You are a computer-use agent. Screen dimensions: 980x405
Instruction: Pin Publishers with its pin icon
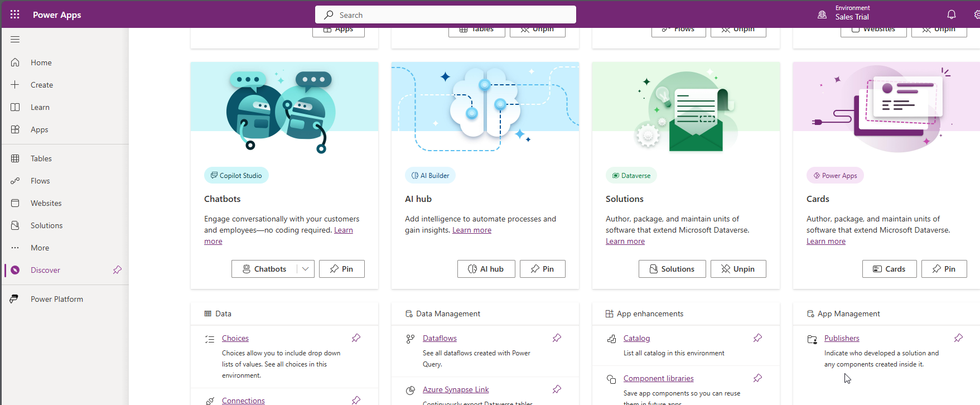click(x=958, y=338)
